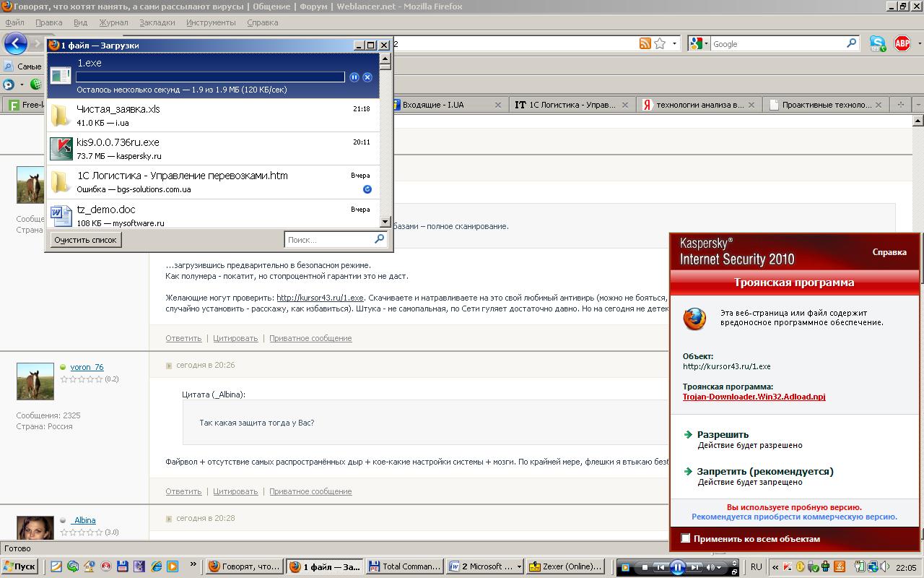Click the Adblock Plus ABP icon
This screenshot has width=924, height=578.
902,44
